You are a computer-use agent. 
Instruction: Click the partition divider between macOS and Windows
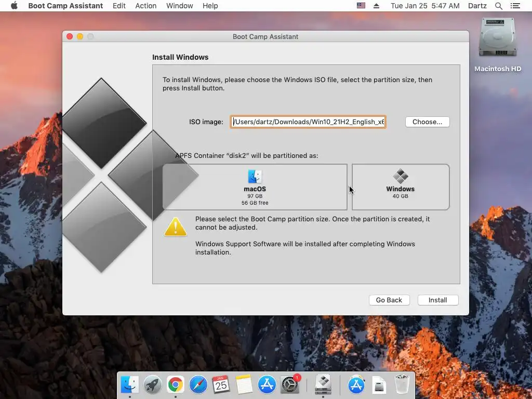pyautogui.click(x=350, y=187)
